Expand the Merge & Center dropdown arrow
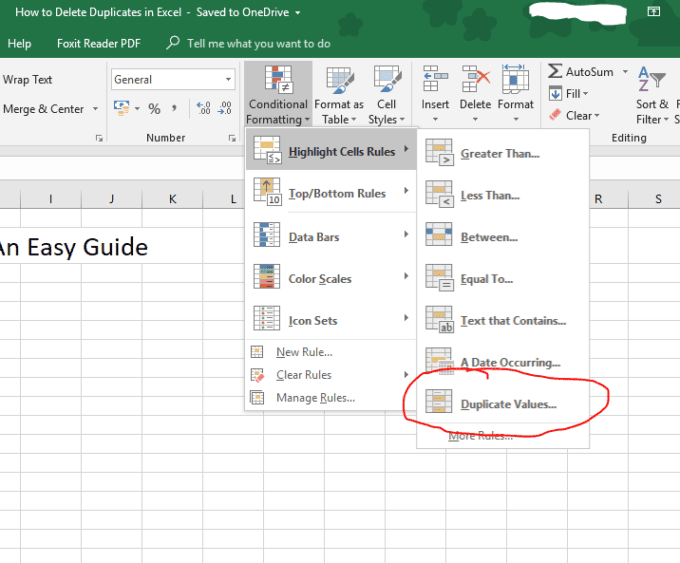 click(96, 109)
